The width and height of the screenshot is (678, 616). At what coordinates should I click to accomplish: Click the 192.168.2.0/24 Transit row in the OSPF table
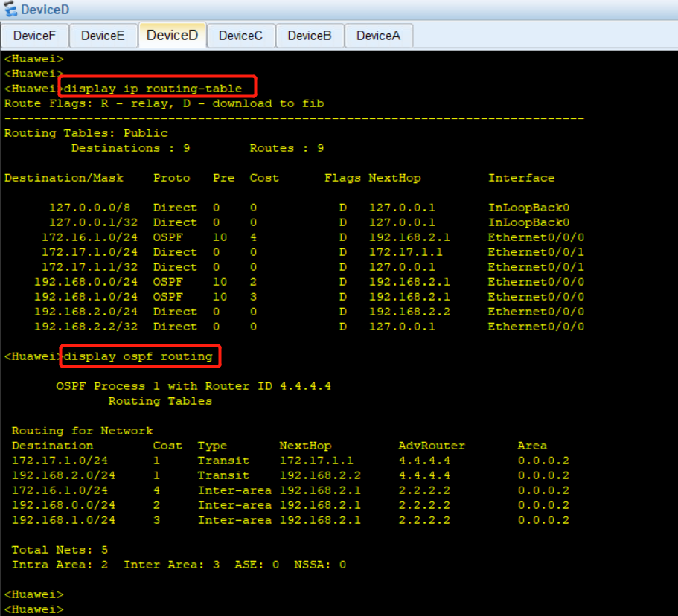click(290, 475)
